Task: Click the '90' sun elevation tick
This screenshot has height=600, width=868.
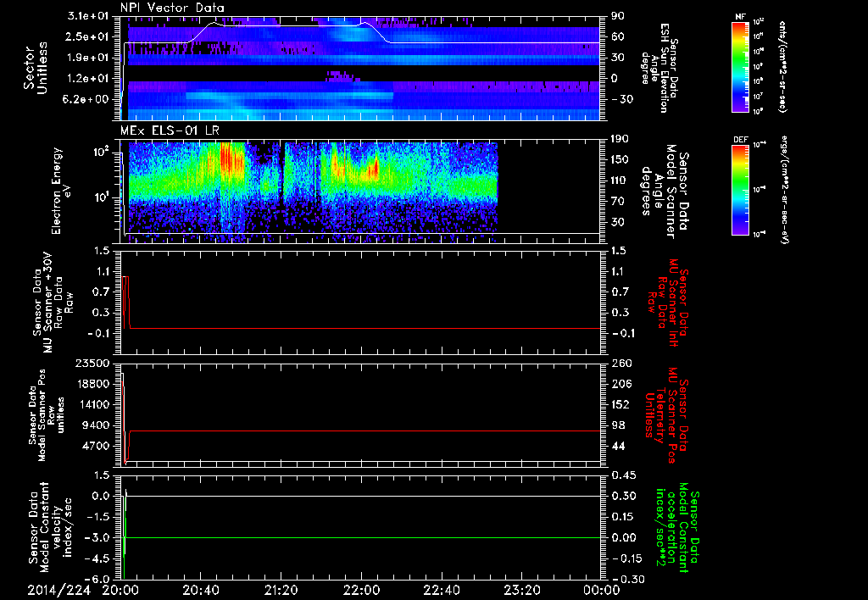Action: pos(618,15)
